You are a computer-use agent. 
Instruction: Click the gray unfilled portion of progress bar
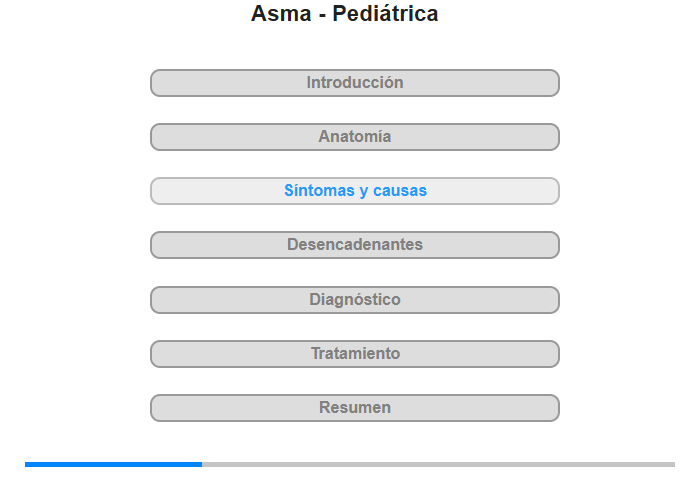click(x=438, y=465)
